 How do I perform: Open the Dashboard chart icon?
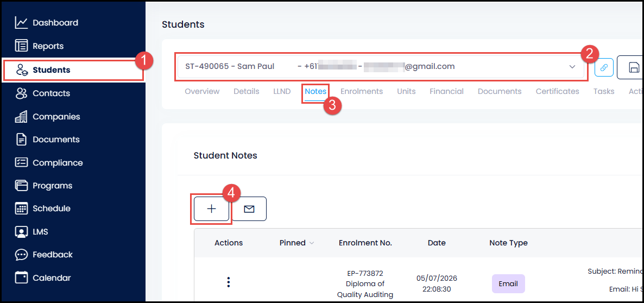pyautogui.click(x=21, y=23)
